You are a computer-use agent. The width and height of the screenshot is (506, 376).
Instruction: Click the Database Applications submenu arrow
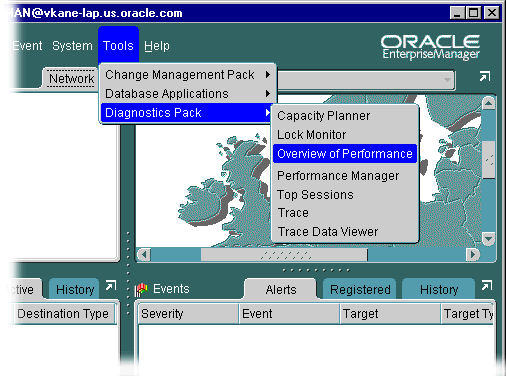tap(268, 94)
